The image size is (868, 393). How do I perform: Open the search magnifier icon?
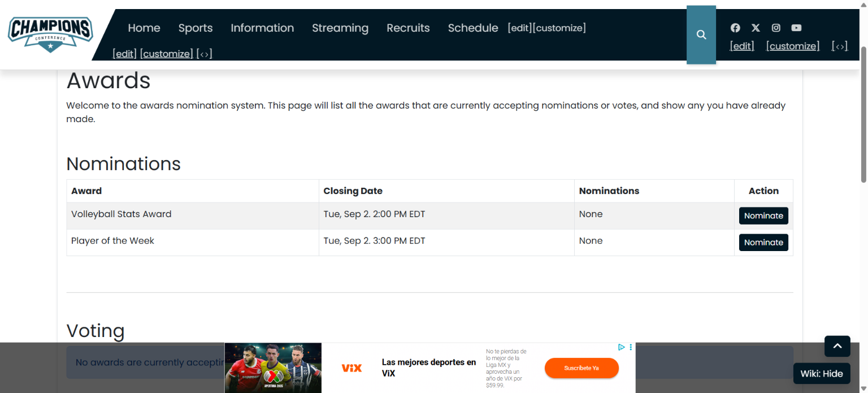pos(701,35)
